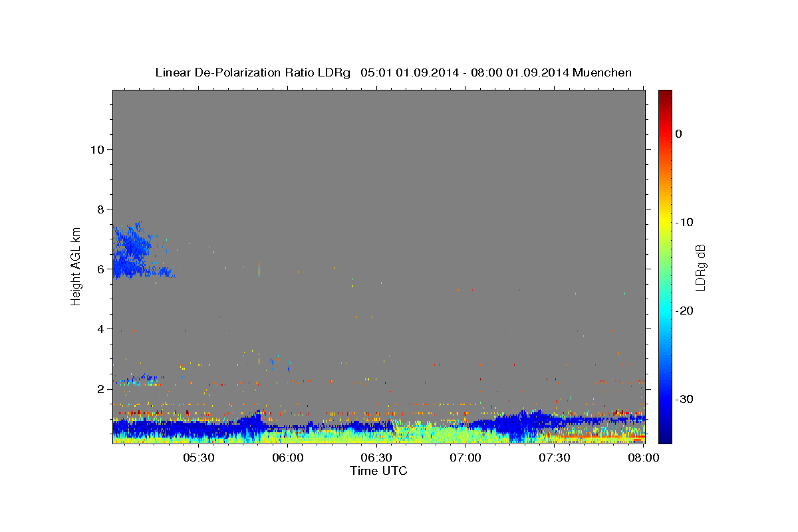Screen dimensions: 798x532
Task: Click the 07:30 time tick label
Action: 554,458
